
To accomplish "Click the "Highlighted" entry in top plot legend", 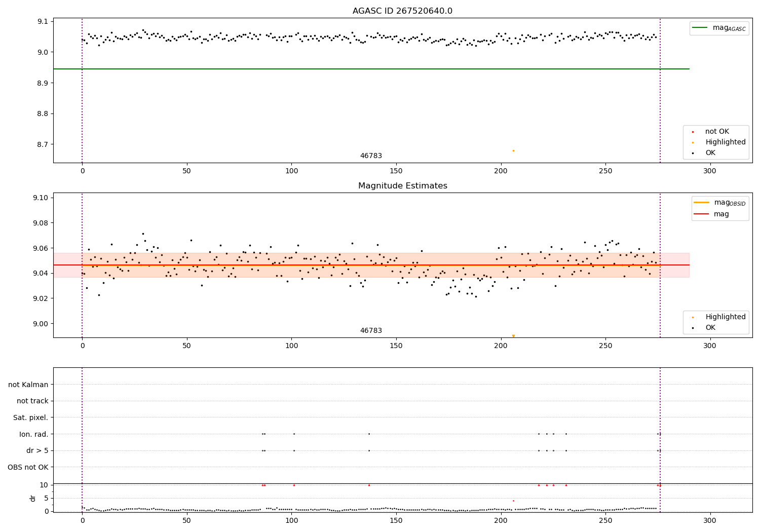I will (x=719, y=142).
